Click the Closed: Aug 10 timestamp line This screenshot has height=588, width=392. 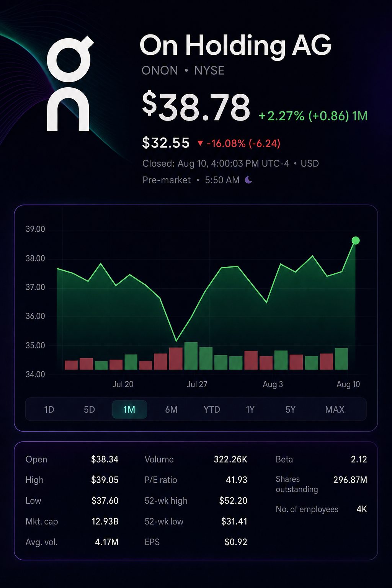pyautogui.click(x=230, y=163)
